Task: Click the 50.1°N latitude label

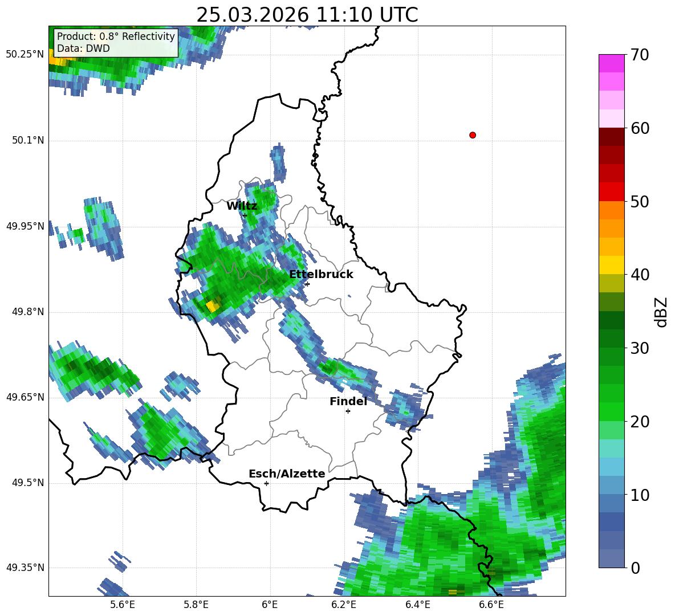Action: pos(28,141)
